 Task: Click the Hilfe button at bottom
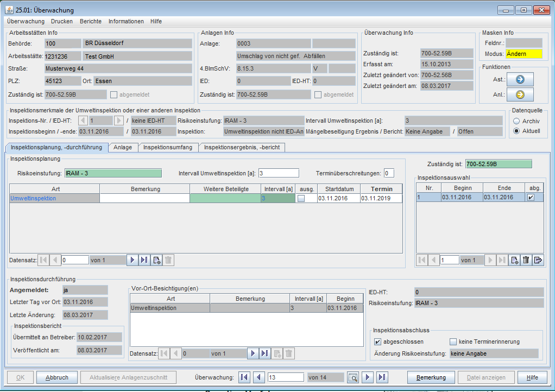(x=532, y=377)
